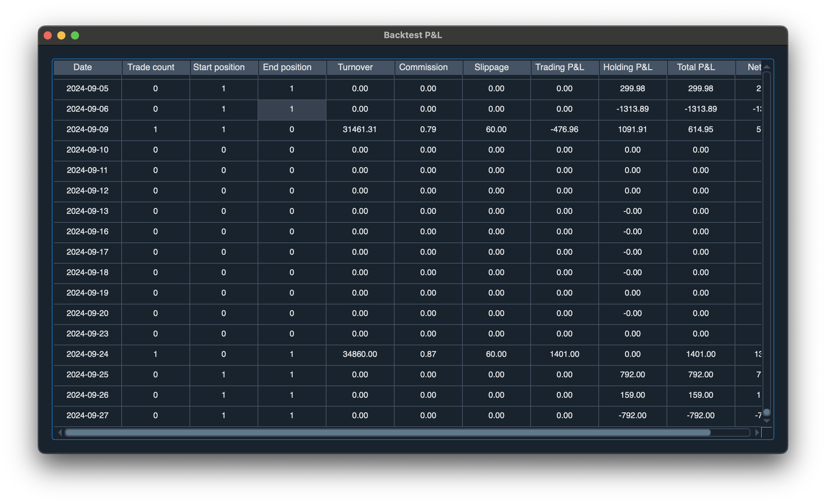Select the -1313.89 Holding P&L cell

(632, 109)
